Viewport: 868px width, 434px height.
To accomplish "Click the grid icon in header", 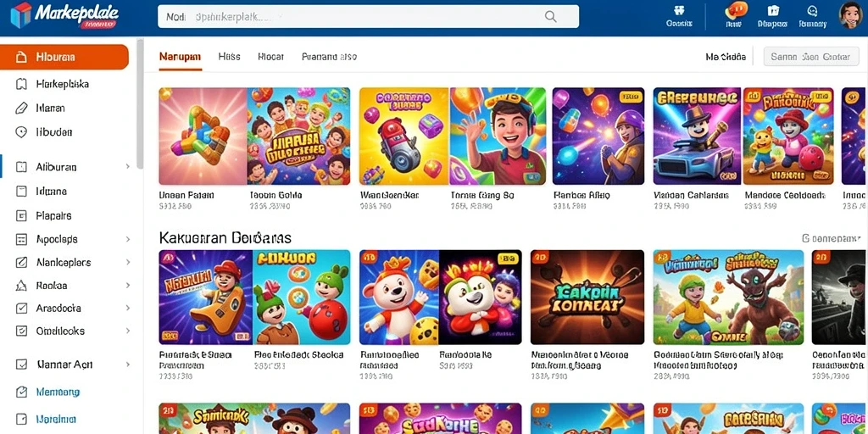I will [679, 10].
